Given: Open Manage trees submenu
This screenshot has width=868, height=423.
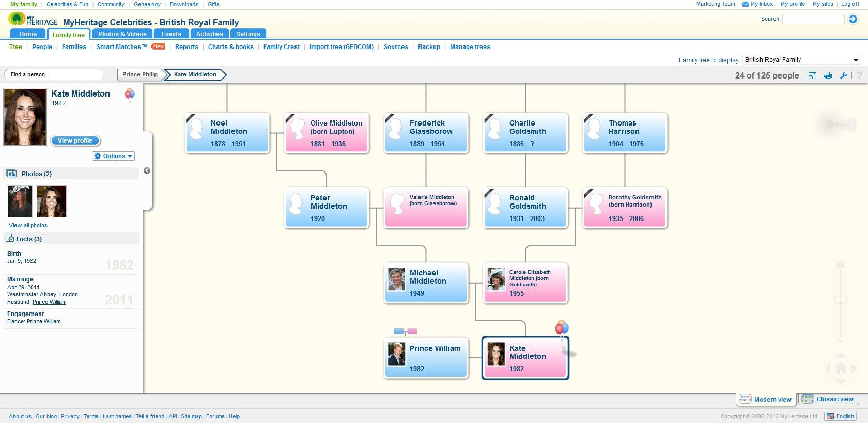Looking at the screenshot, I should point(470,47).
